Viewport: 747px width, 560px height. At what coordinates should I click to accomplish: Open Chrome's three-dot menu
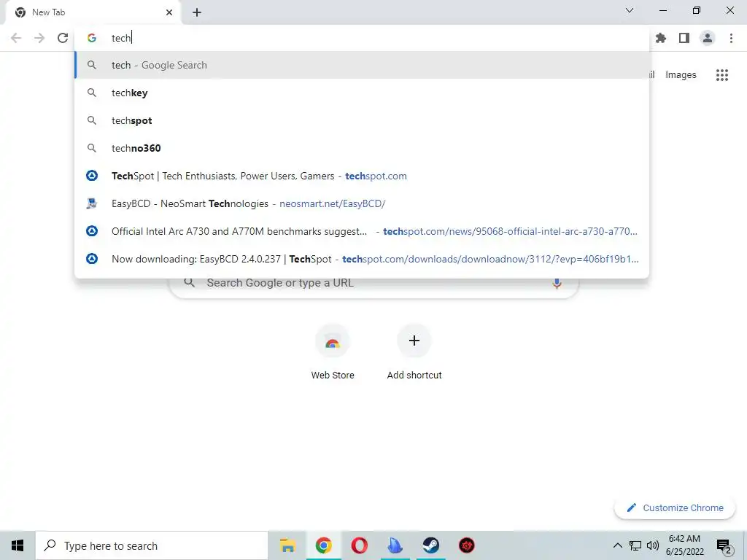tap(731, 38)
